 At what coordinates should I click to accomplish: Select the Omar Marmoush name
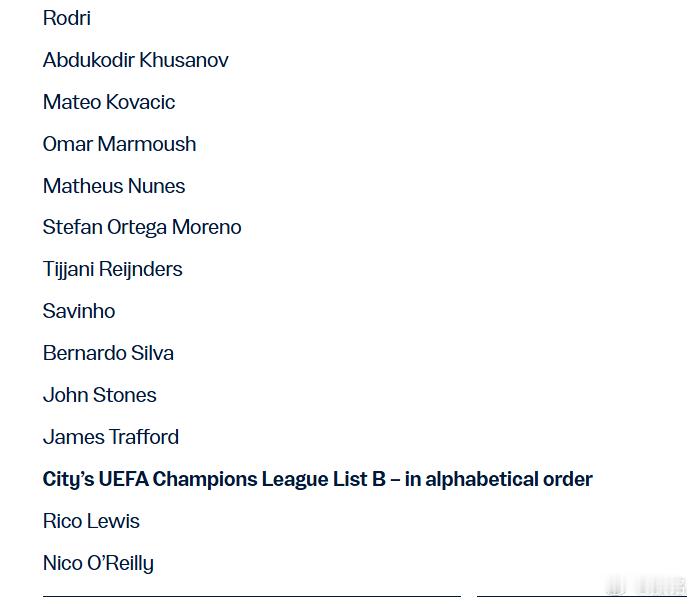tap(120, 144)
